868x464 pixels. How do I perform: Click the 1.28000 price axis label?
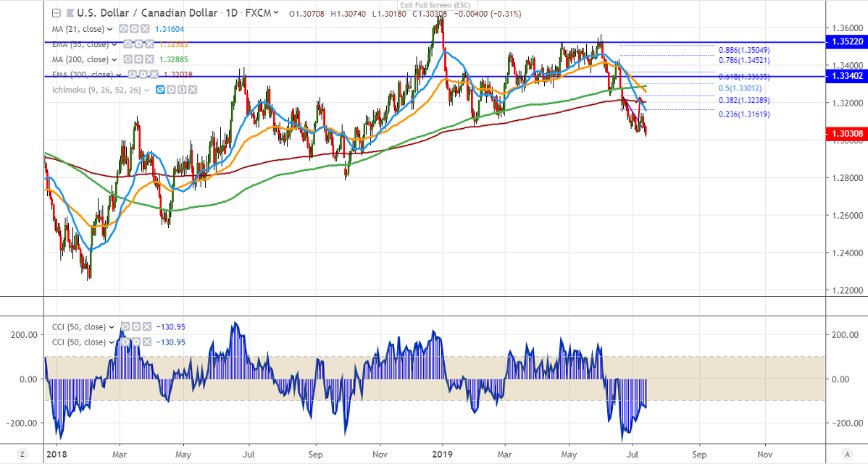tap(847, 177)
